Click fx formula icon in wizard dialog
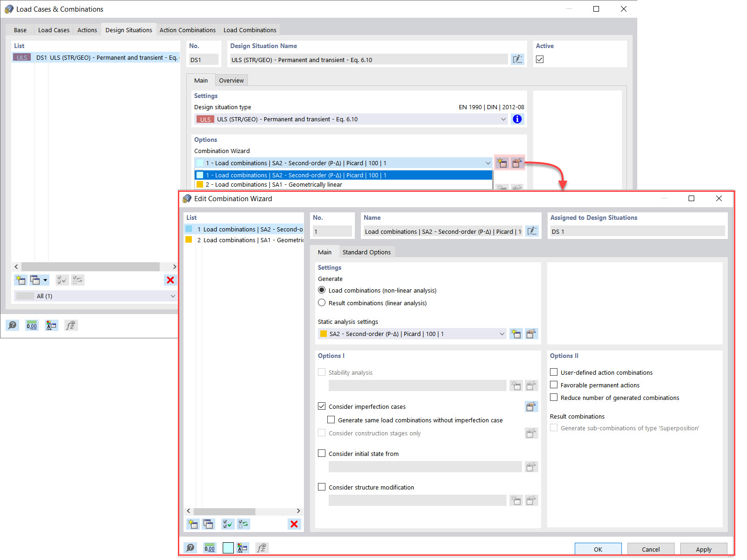The height and width of the screenshot is (560, 747). click(262, 548)
